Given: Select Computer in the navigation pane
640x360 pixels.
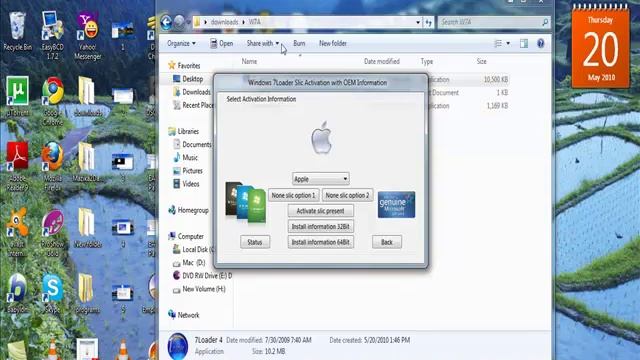Looking at the screenshot, I should (186, 236).
